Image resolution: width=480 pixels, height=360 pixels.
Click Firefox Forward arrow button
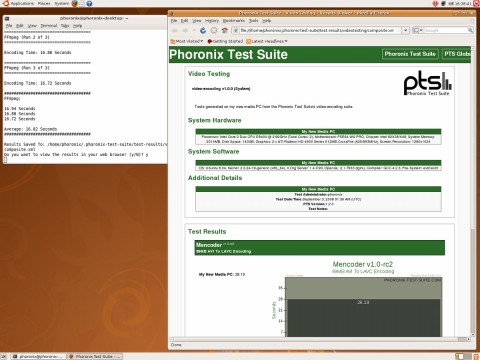(x=185, y=30)
